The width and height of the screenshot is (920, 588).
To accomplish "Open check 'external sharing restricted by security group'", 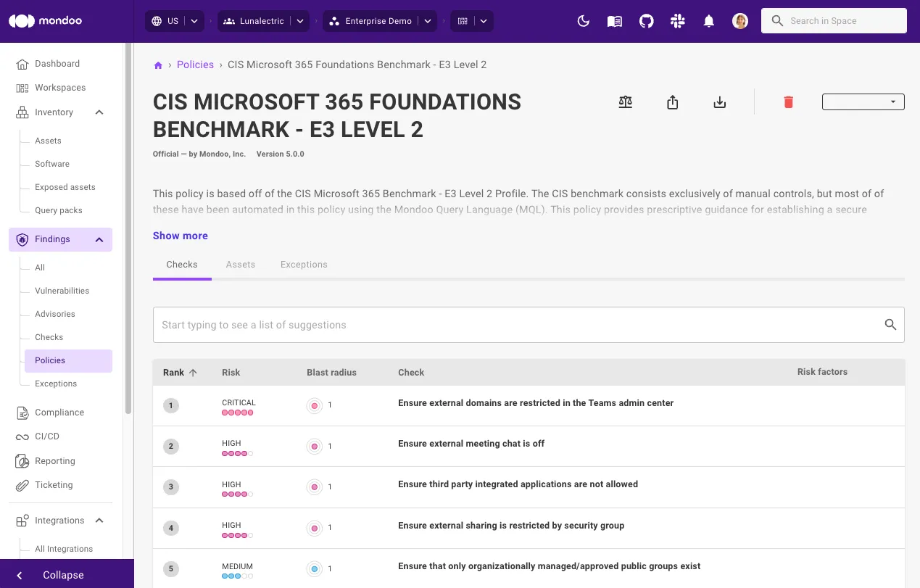I will [511, 526].
